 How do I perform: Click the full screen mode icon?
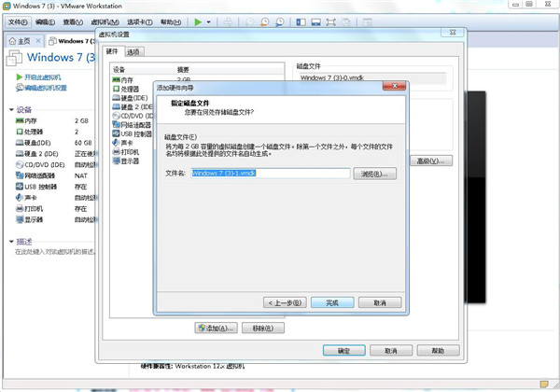pyautogui.click(x=330, y=22)
